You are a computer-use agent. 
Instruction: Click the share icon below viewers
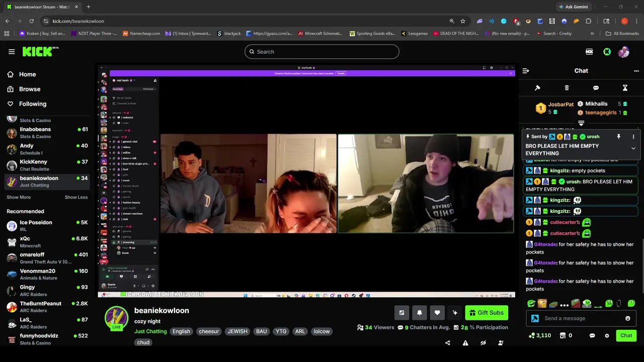(448, 343)
